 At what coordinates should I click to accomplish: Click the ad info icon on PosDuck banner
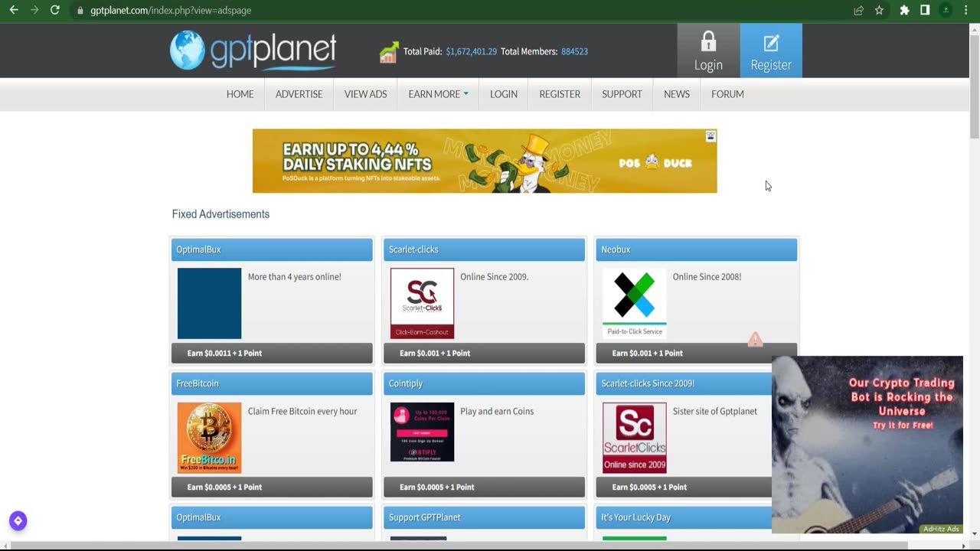coord(710,136)
